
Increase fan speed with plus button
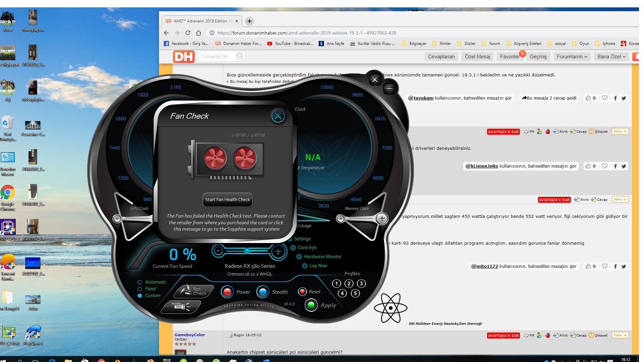pos(278,251)
